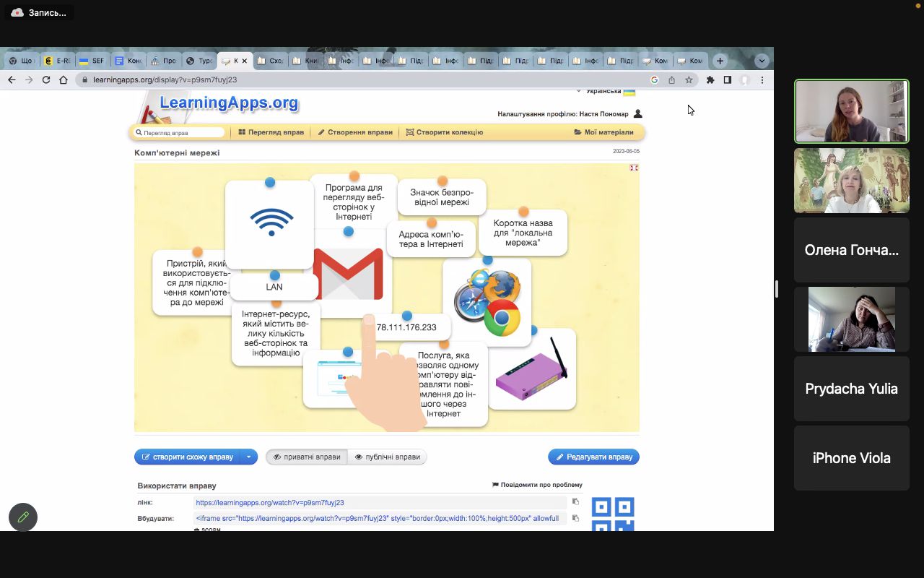Open the Створення вправи menu item
Viewport: 924px width, 578px height.
[x=355, y=132]
